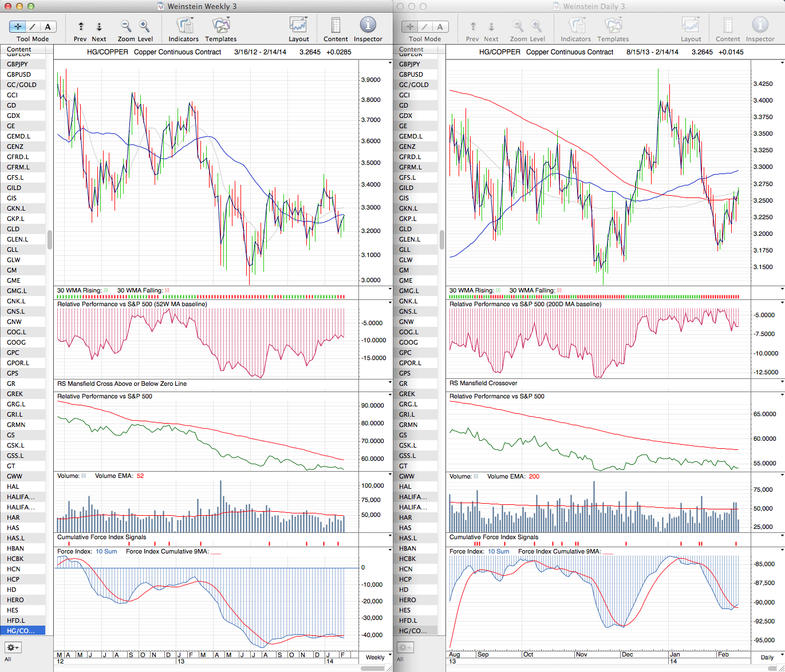
Task: Open the Inspector in Weekly window
Action: pos(368,25)
